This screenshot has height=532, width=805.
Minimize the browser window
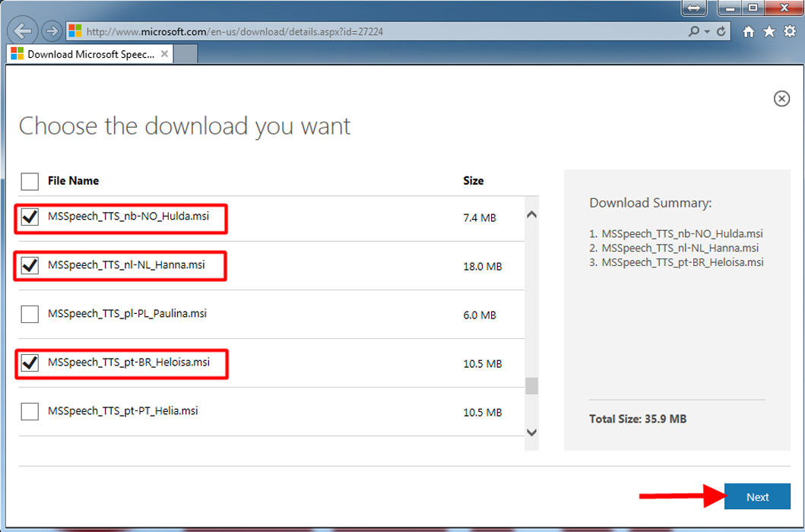click(x=730, y=7)
